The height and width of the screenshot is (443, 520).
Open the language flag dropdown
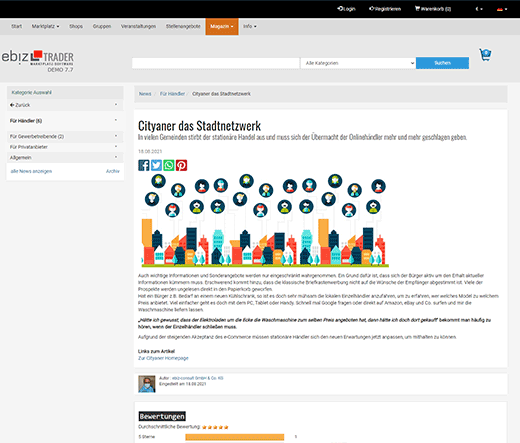(502, 9)
